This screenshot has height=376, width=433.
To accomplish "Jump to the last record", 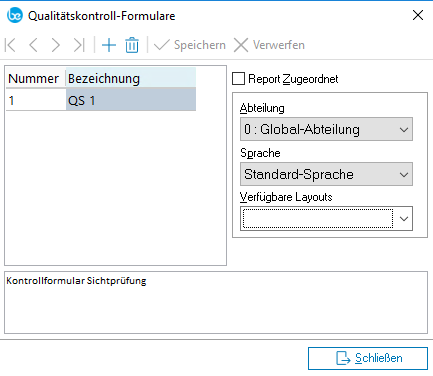I will click(x=79, y=45).
